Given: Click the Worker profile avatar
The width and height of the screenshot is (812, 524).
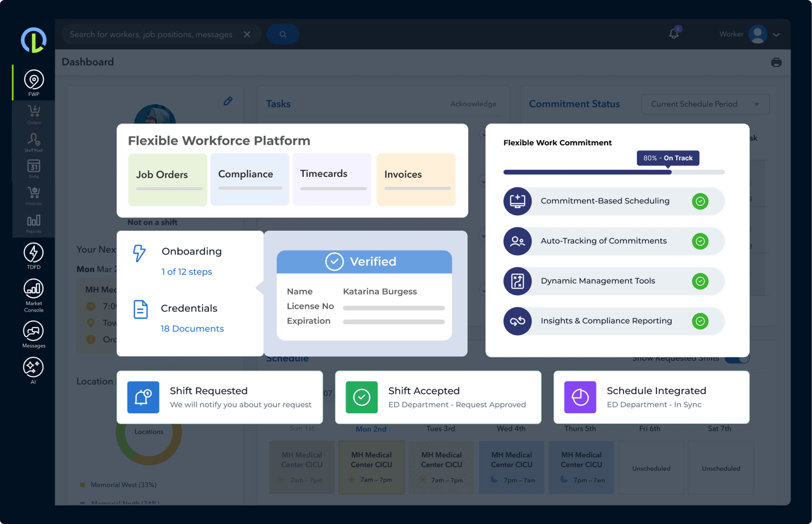Looking at the screenshot, I should (758, 34).
